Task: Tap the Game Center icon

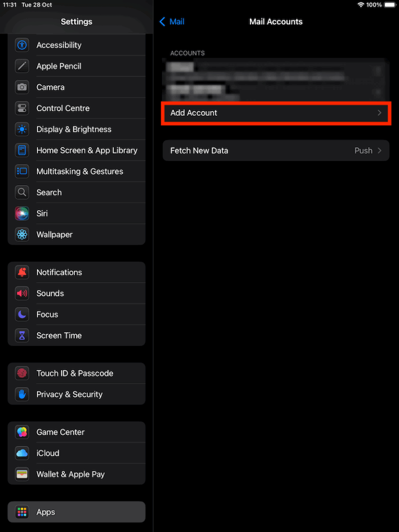Action: click(x=22, y=432)
